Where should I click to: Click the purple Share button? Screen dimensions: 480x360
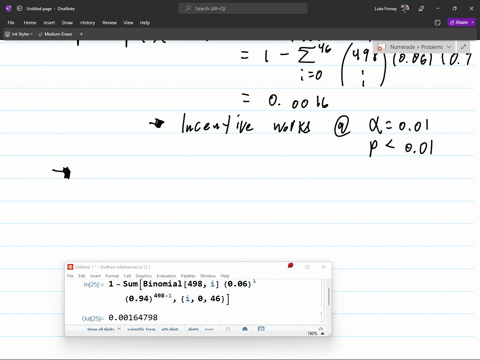[459, 22]
